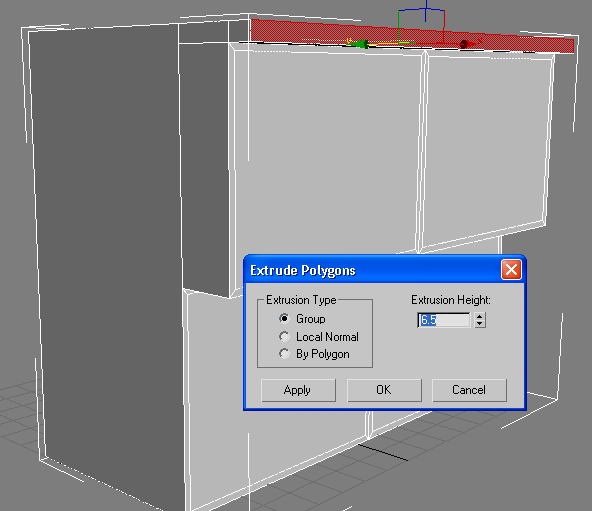Click the Extrusion Height value field
Image resolution: width=592 pixels, height=511 pixels.
444,320
